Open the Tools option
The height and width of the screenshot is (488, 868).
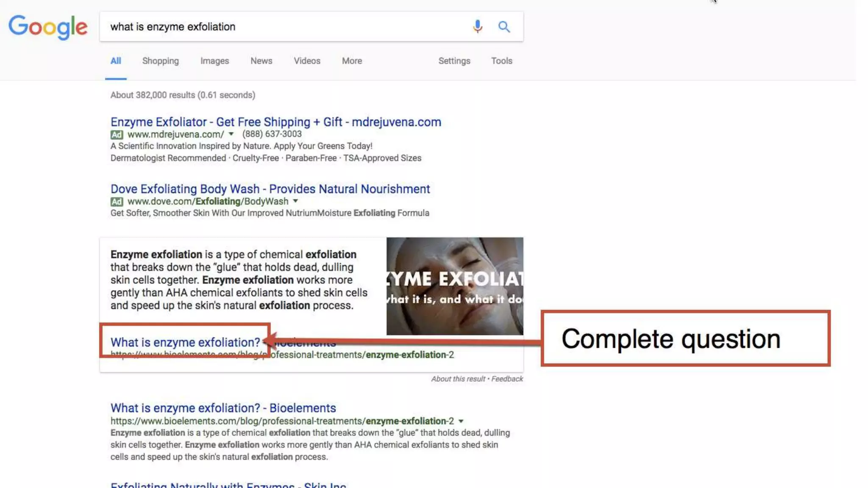click(x=501, y=61)
